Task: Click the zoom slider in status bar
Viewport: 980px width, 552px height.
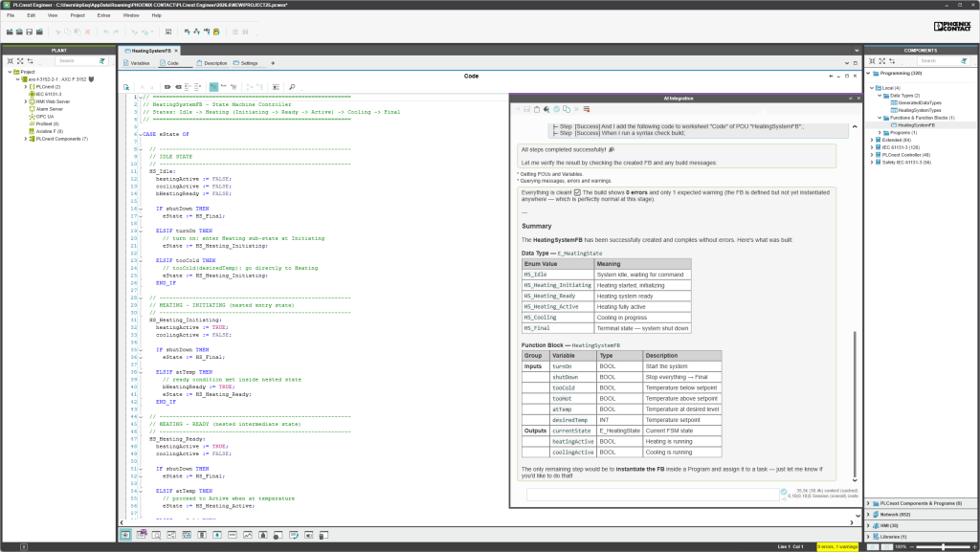Action: tap(943, 547)
